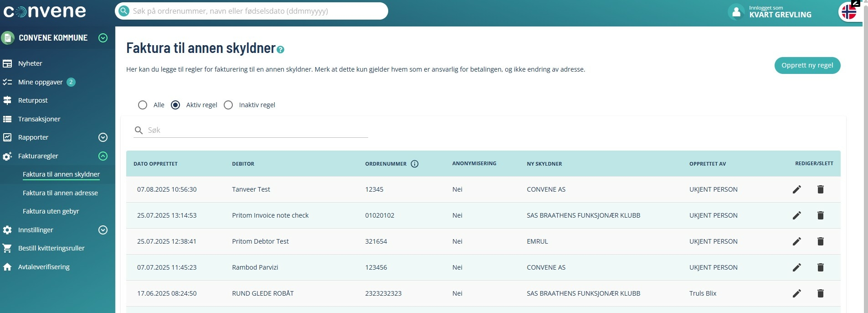This screenshot has height=313, width=868.
Task: Click the pencil edit icon for Tanveer Test
Action: (x=796, y=189)
